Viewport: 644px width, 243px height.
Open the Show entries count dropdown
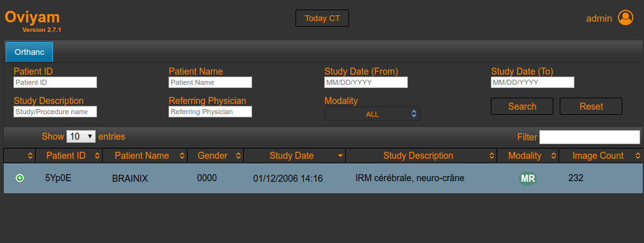(81, 136)
